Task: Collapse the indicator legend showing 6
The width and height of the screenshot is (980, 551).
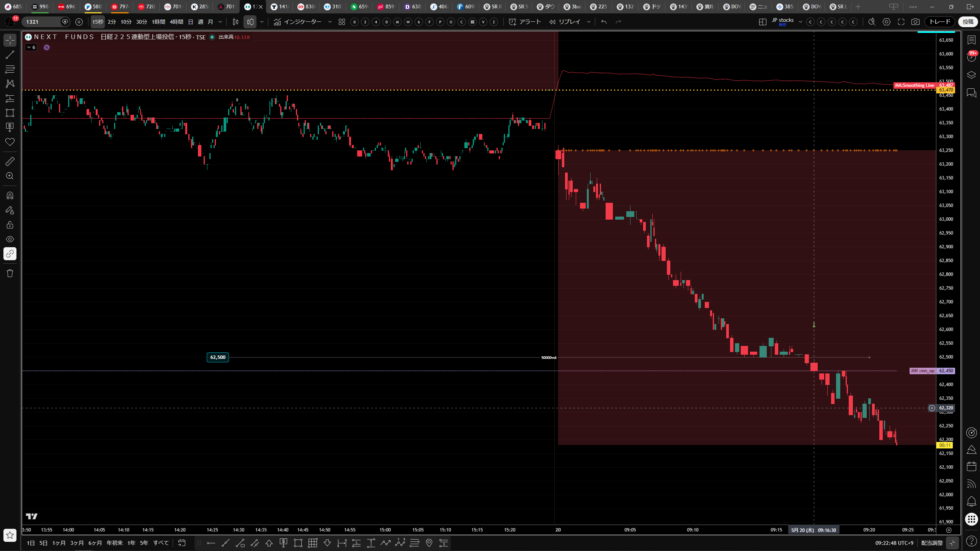Action: point(31,47)
